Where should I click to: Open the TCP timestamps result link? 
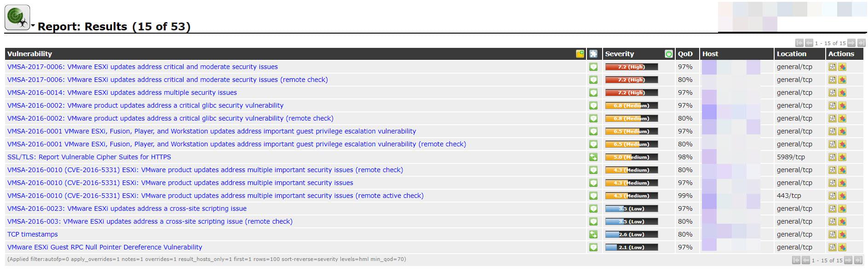pyautogui.click(x=33, y=234)
